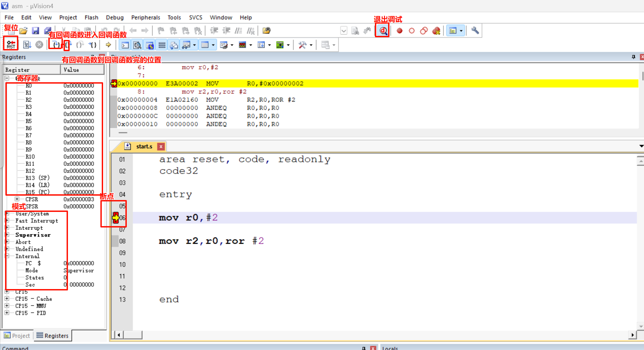Open the SVCS menu
Viewport: 644px width, 350px height.
196,18
